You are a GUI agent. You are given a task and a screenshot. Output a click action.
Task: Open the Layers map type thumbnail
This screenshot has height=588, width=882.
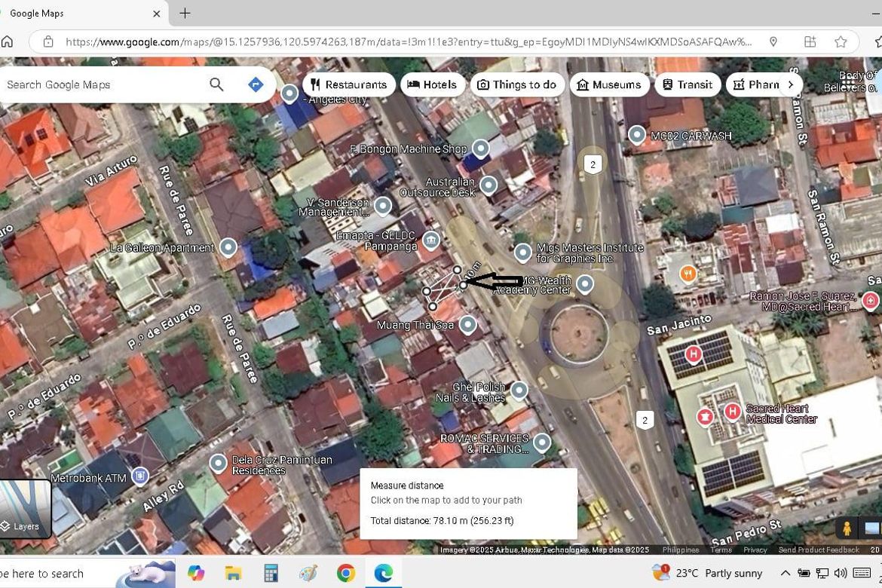[x=26, y=508]
